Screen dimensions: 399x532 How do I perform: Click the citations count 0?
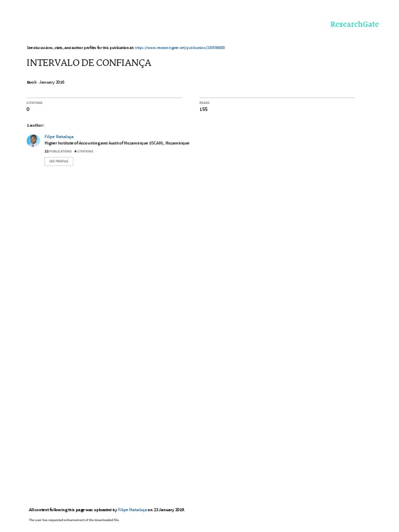click(28, 109)
